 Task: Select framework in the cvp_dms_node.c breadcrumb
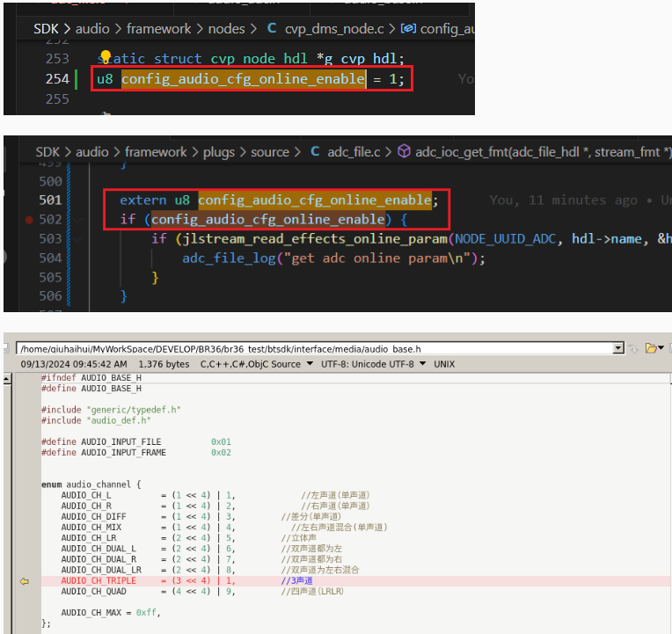pos(158,29)
